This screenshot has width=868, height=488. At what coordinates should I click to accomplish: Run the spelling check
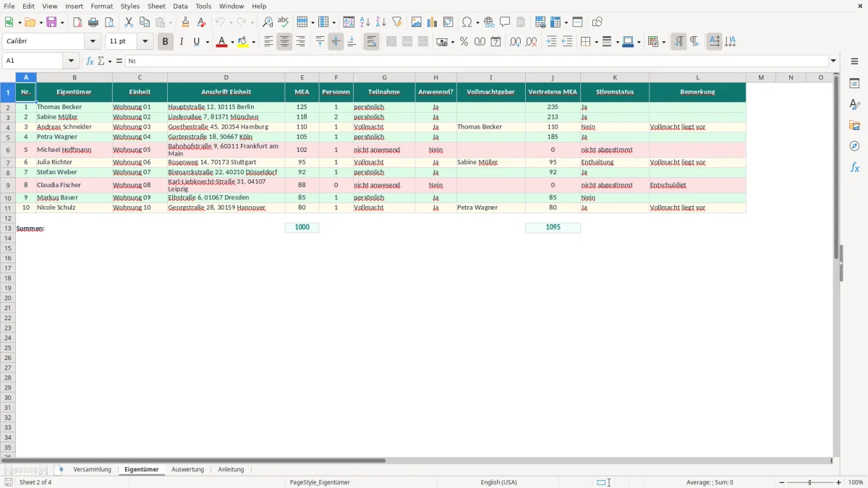click(284, 22)
